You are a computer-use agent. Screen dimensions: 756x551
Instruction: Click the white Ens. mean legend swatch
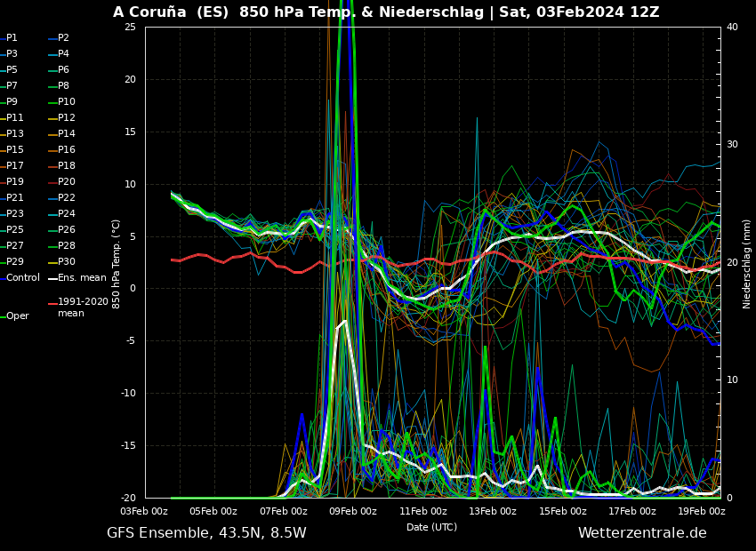pyautogui.click(x=52, y=278)
